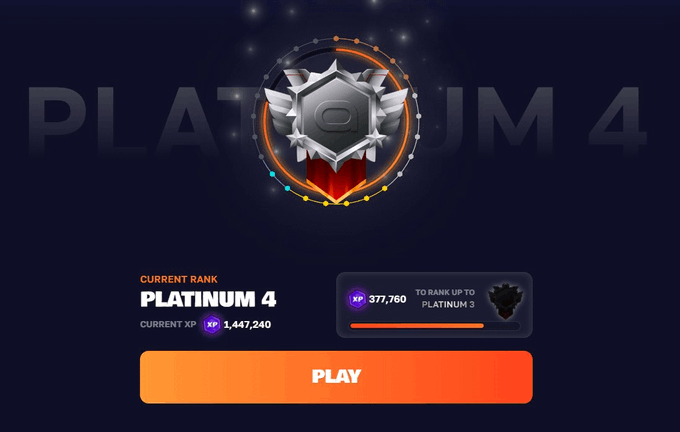This screenshot has height=432, width=680.
Task: Select the dark Platinum 3 badge preview
Action: (x=503, y=300)
